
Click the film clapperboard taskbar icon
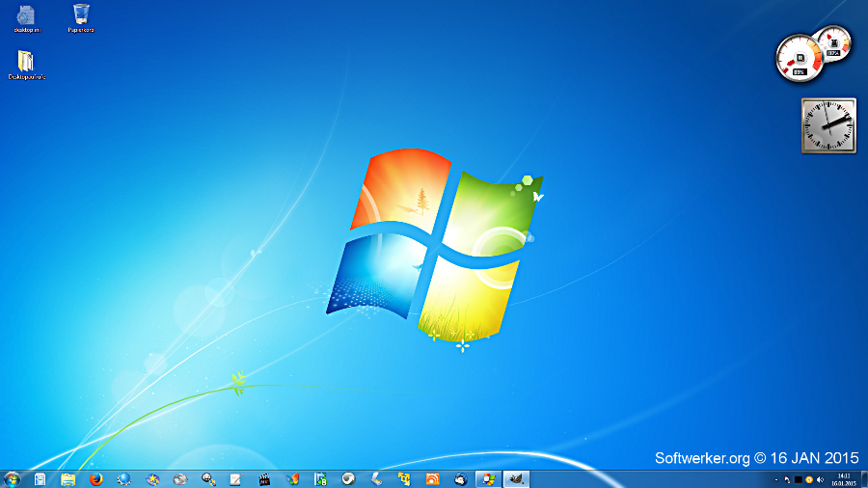click(264, 478)
